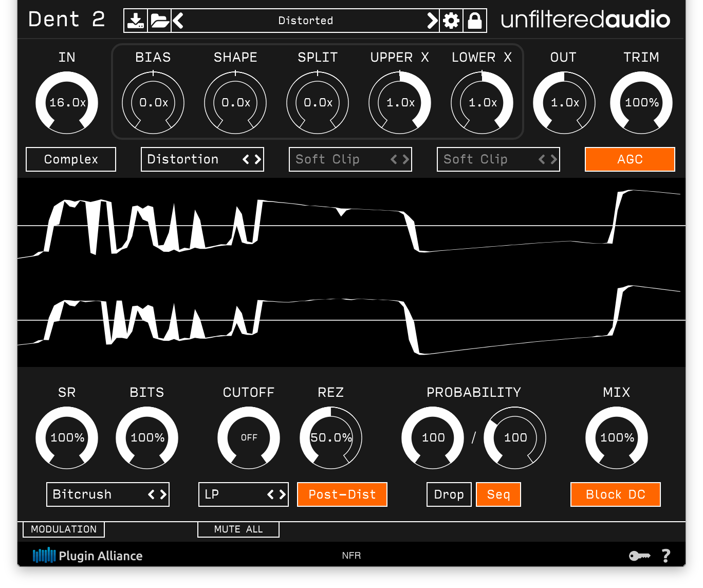Open the Distortion mode selector
Screen dimensions: 703x588
202,159
